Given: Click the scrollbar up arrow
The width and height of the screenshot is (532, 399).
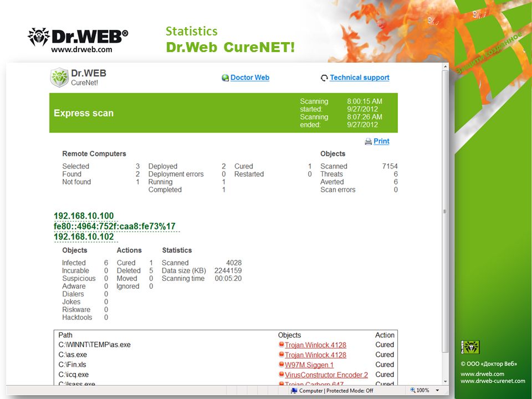Looking at the screenshot, I should 445,67.
